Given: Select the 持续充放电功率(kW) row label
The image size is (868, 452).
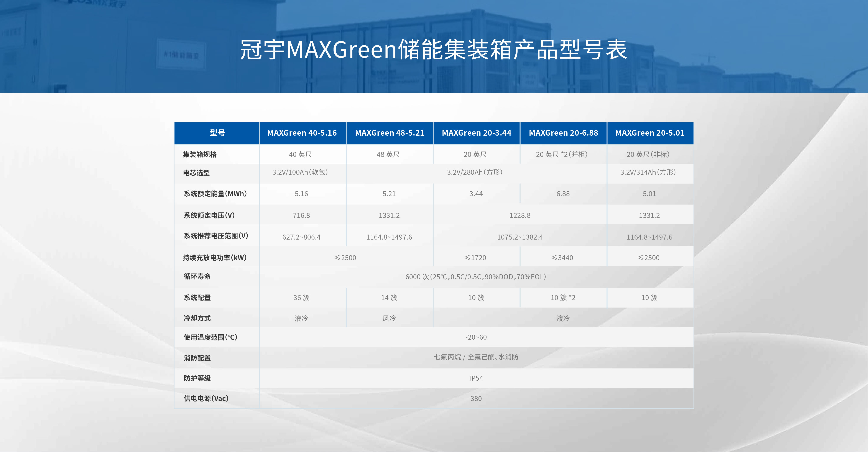Looking at the screenshot, I should coord(215,258).
